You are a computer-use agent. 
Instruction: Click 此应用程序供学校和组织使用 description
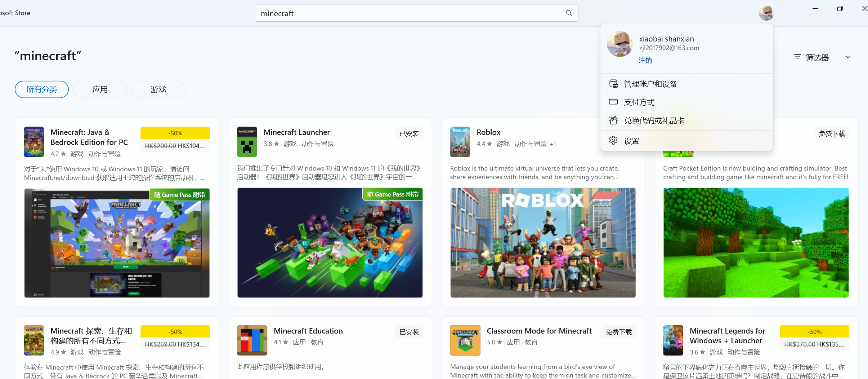click(x=282, y=367)
